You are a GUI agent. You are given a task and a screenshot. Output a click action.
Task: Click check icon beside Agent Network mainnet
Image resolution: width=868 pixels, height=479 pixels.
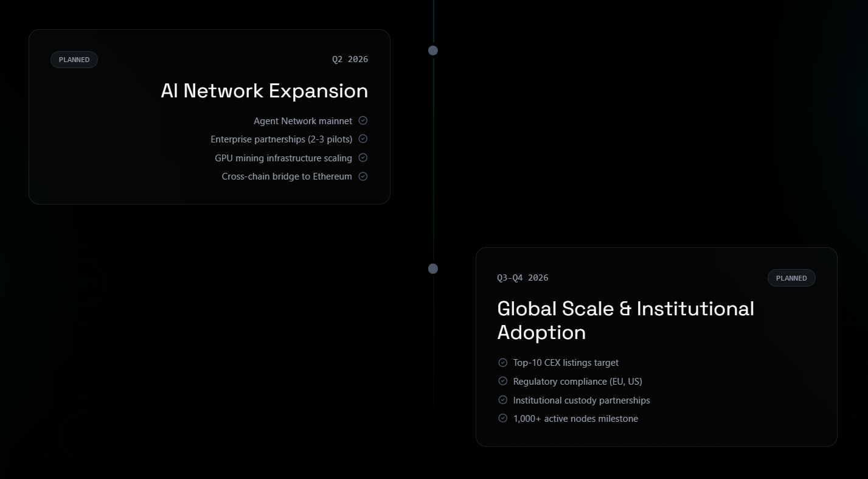[x=363, y=121]
